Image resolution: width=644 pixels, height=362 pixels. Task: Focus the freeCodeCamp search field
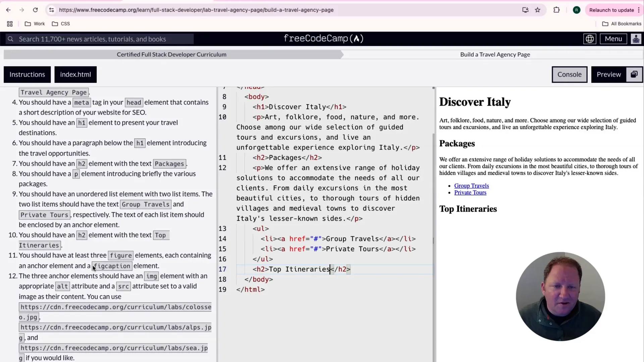tap(100, 39)
